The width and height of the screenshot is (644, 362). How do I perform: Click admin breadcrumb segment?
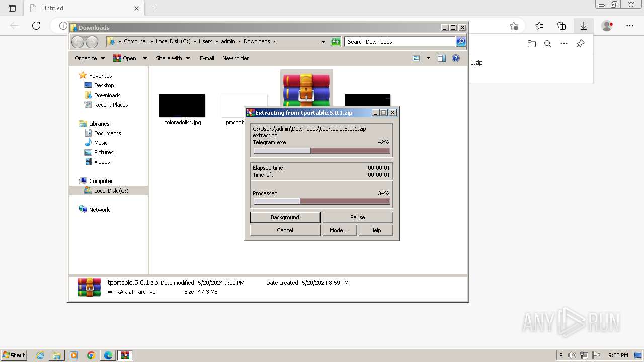(228, 41)
